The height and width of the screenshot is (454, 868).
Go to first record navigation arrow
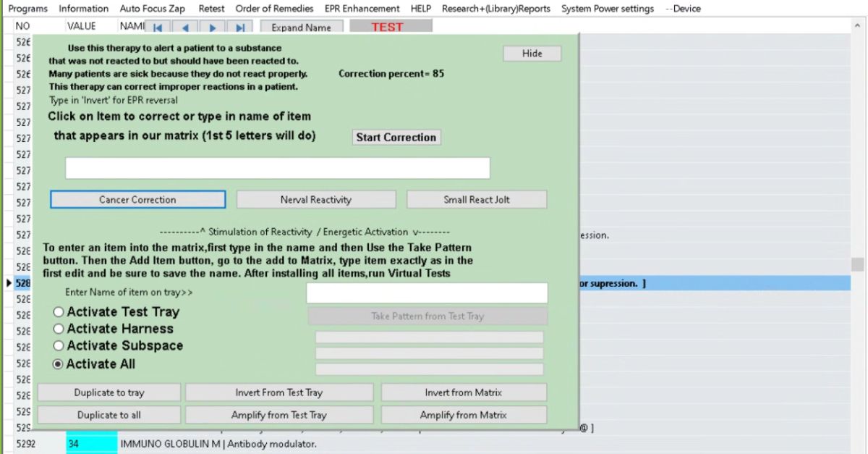pos(158,28)
